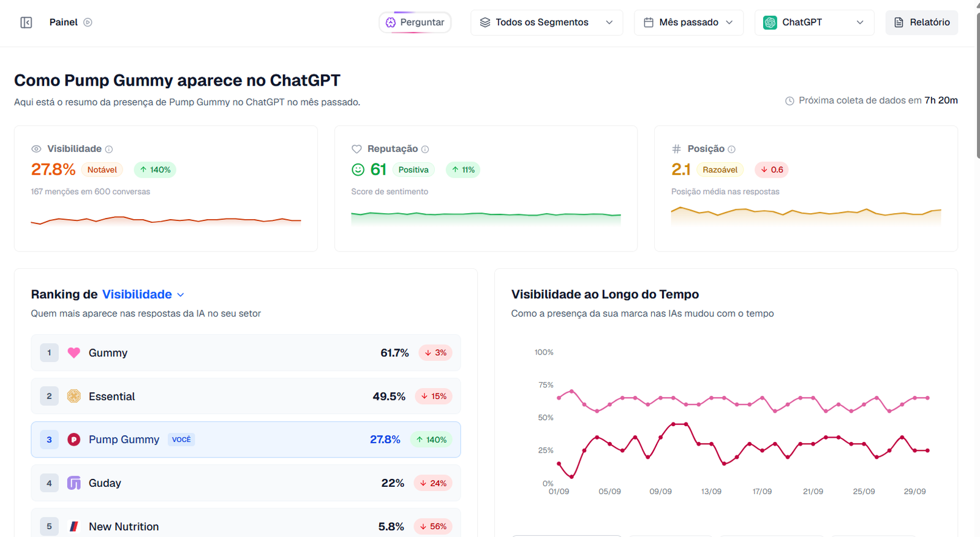Click the 11% reputation change badge
The height and width of the screenshot is (537, 980).
pyautogui.click(x=463, y=170)
